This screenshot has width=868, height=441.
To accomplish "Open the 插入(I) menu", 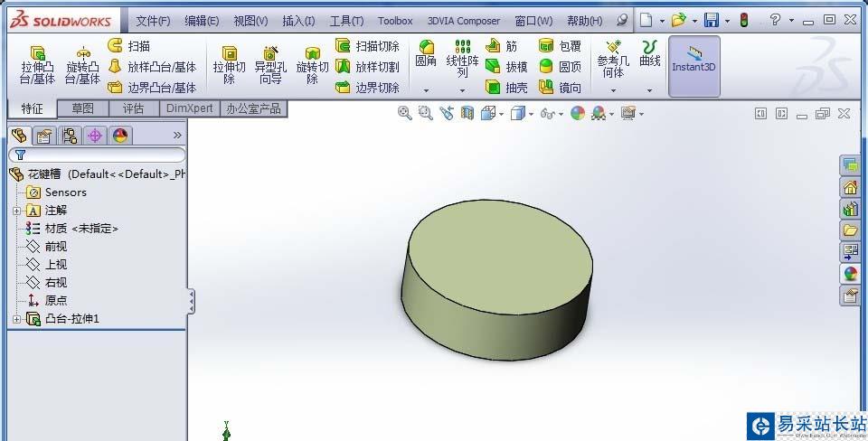I will (x=298, y=21).
